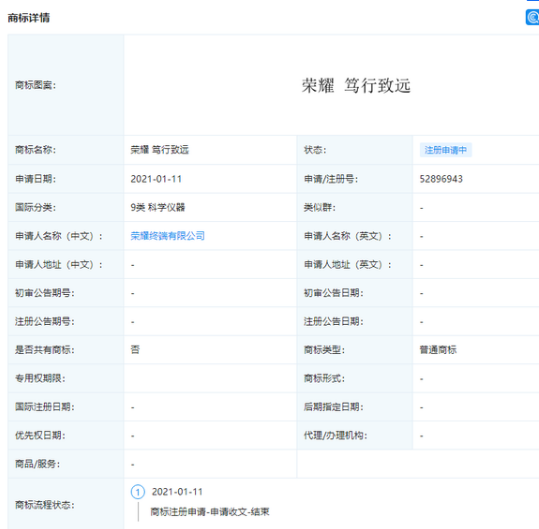Select the trademark name value 荣耀 笃行致远
539x529 pixels.
point(160,150)
